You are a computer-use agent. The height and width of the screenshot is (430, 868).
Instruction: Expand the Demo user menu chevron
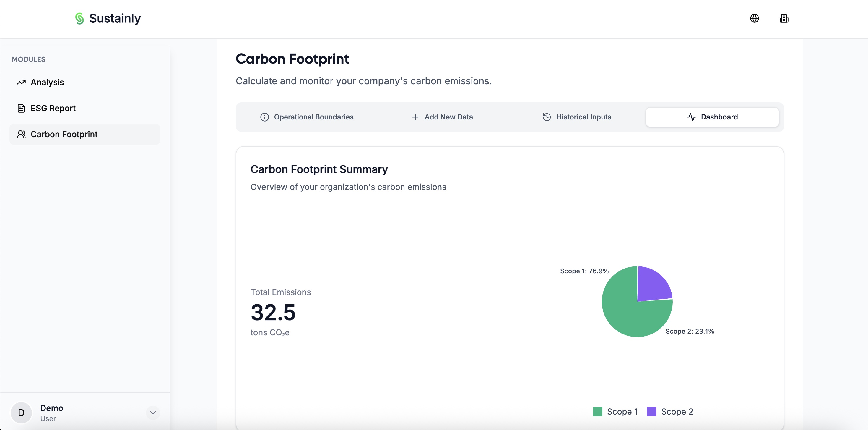pyautogui.click(x=153, y=413)
